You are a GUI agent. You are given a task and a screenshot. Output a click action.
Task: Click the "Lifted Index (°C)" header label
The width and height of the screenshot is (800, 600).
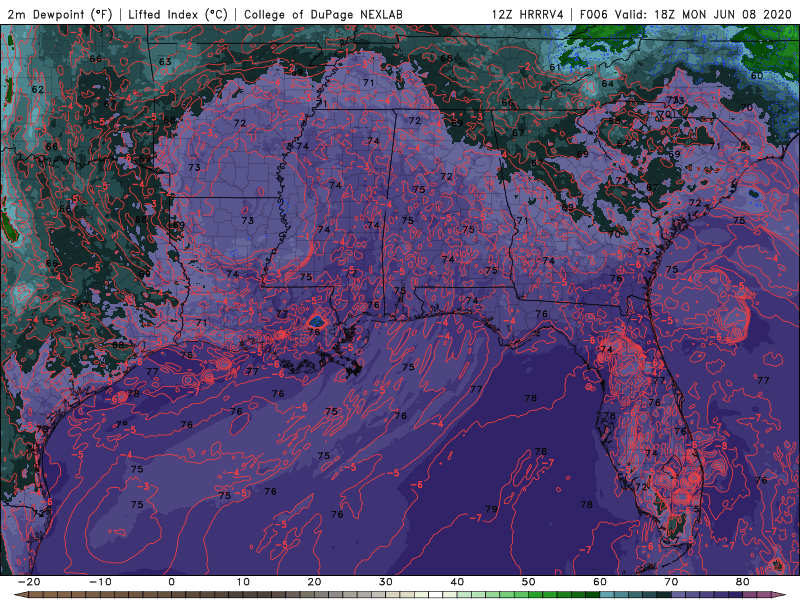tap(178, 14)
